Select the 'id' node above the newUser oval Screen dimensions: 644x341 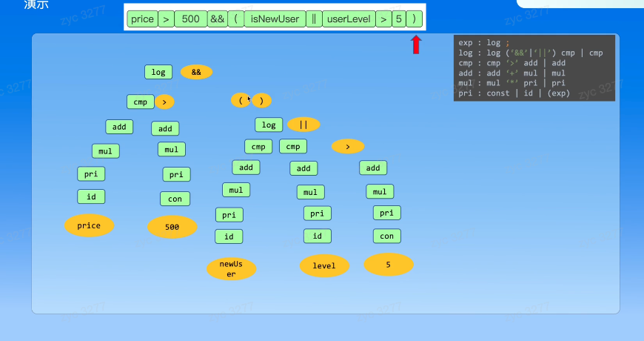229,236
